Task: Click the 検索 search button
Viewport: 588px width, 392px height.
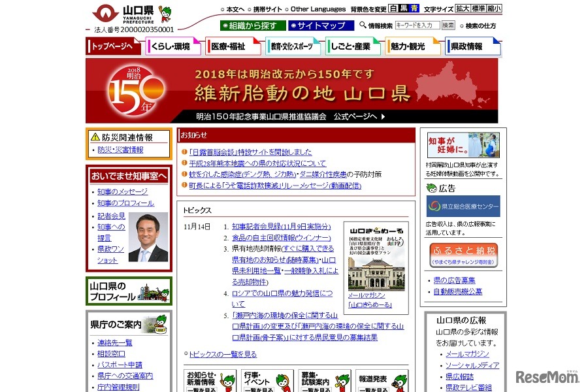Action: tap(448, 25)
